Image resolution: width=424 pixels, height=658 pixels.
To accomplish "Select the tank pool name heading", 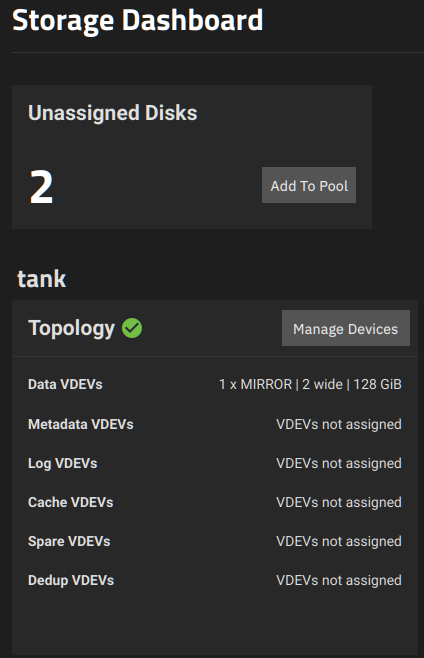I will coord(42,279).
